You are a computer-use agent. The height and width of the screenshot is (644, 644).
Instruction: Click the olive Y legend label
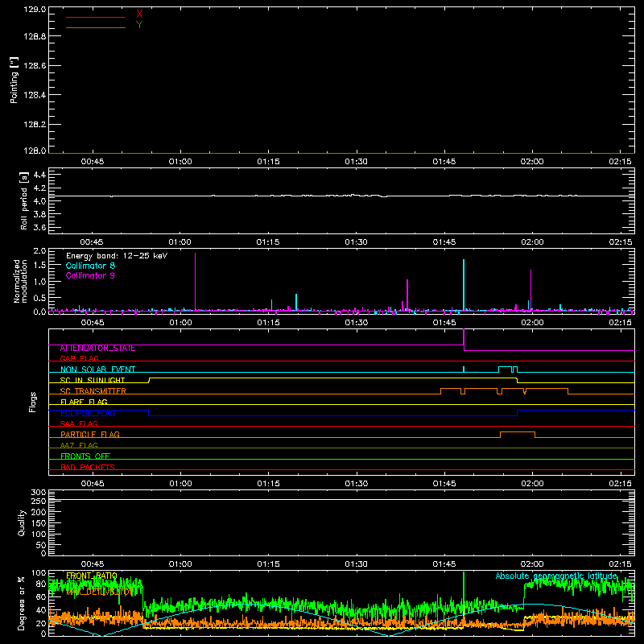coord(139,25)
